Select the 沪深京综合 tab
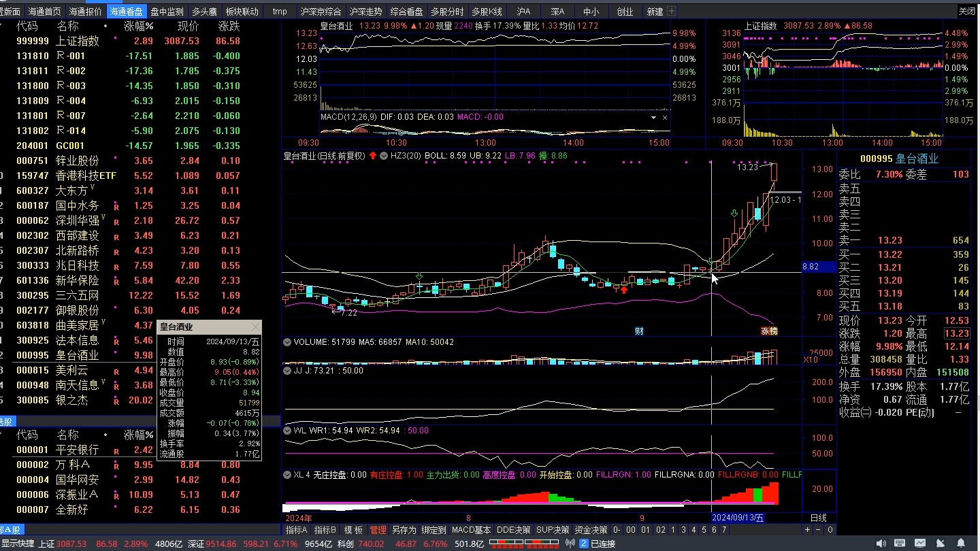This screenshot has height=551, width=980. point(321,12)
